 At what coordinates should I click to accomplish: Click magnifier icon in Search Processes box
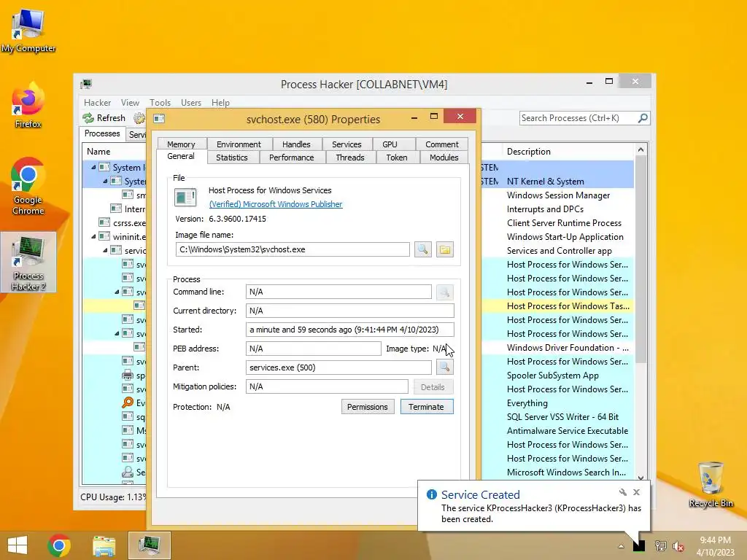tap(643, 117)
